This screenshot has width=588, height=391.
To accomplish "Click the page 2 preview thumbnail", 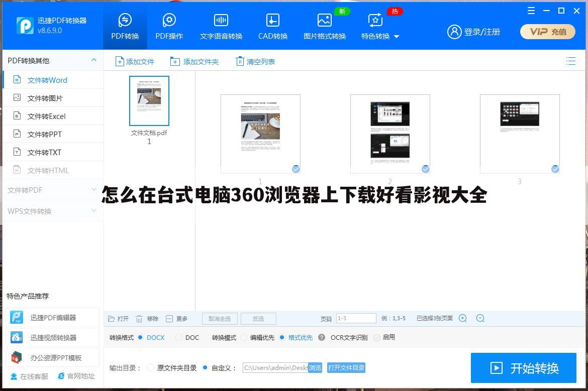I will pyautogui.click(x=390, y=134).
